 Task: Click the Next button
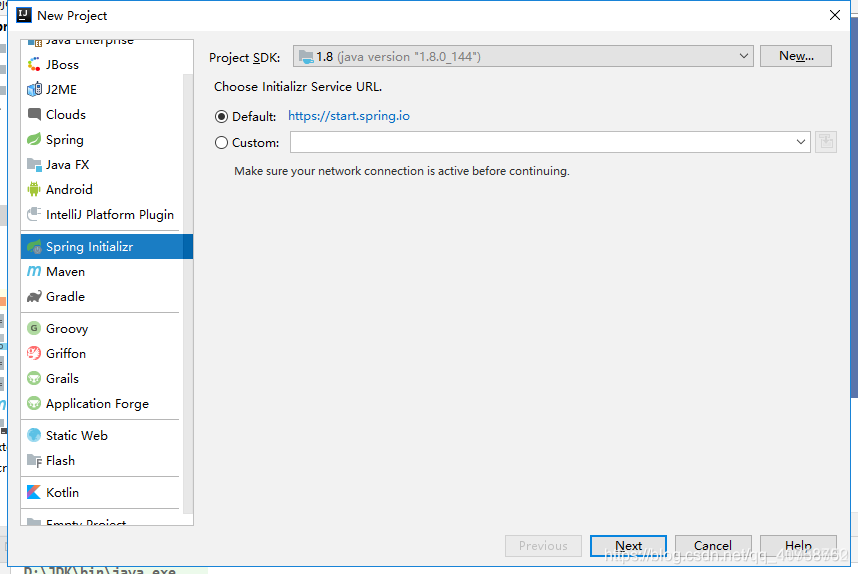(x=628, y=546)
